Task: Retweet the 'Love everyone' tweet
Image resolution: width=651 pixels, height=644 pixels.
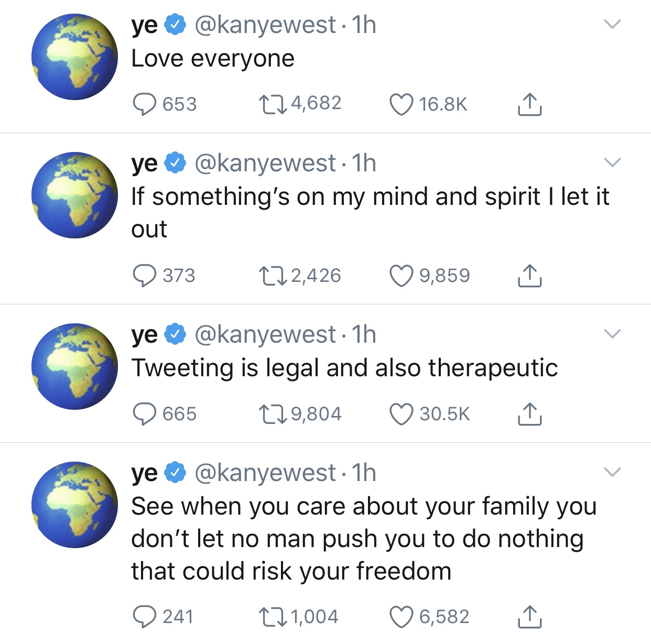Action: click(273, 104)
